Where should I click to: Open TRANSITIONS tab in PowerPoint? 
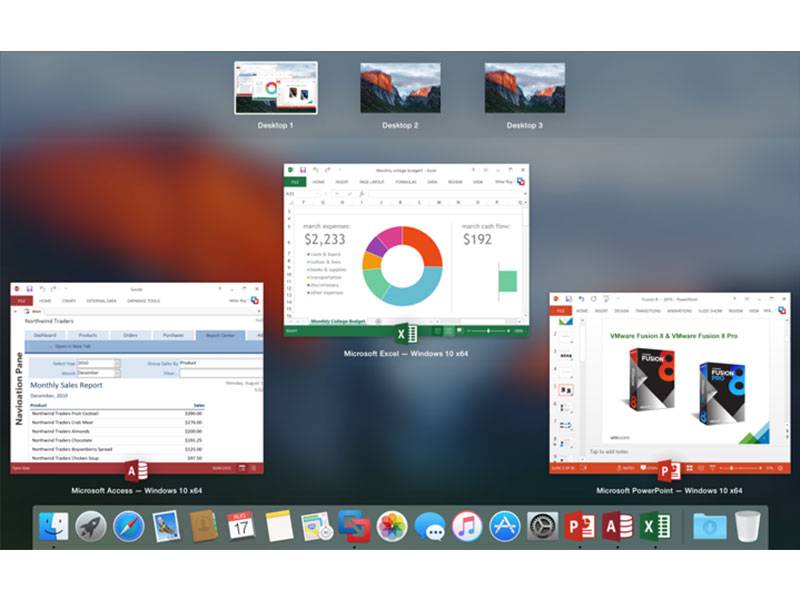(x=648, y=310)
